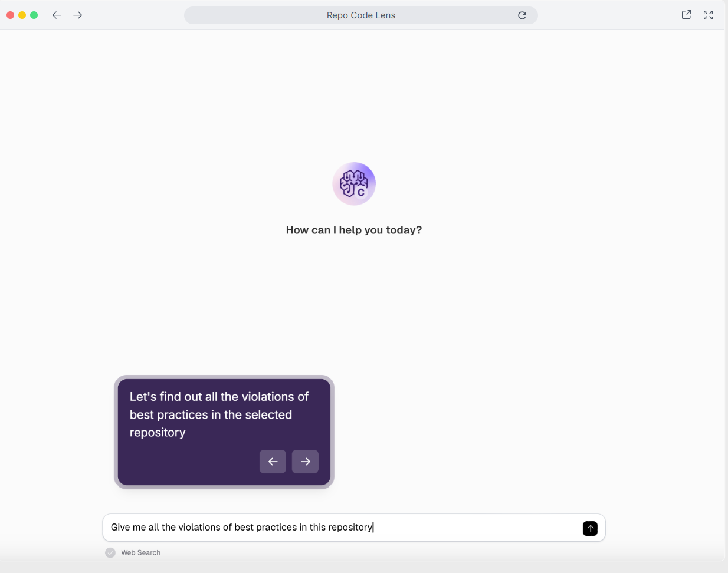This screenshot has height=573, width=728.
Task: Reload the Repo Code Lens page
Action: [522, 15]
